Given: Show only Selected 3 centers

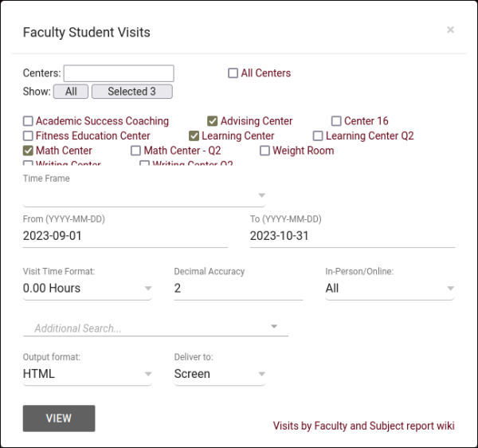Looking at the screenshot, I should pyautogui.click(x=131, y=92).
